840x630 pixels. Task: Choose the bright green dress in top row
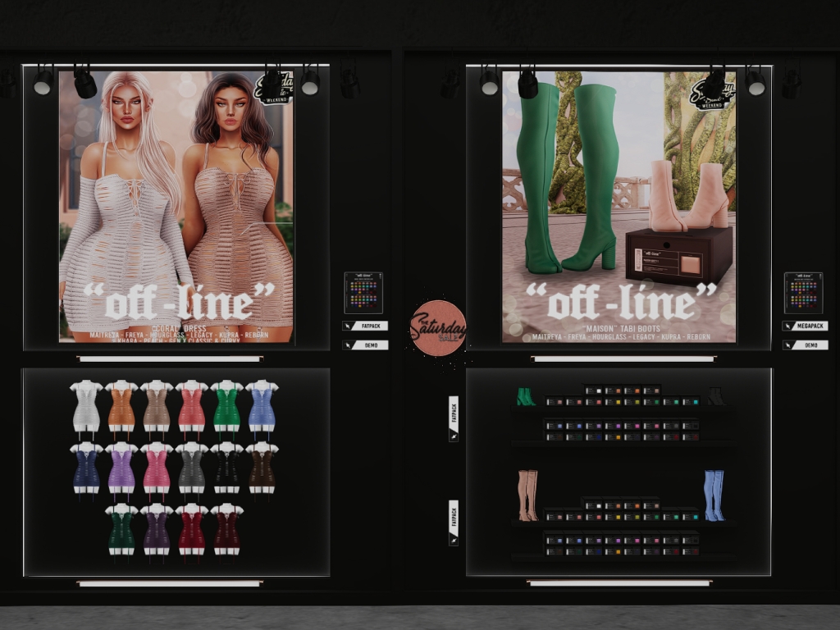coord(226,407)
